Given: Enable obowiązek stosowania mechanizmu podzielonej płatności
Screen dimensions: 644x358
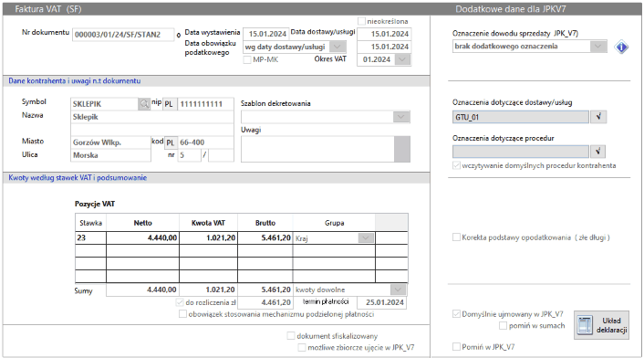Looking at the screenshot, I should [x=182, y=314].
